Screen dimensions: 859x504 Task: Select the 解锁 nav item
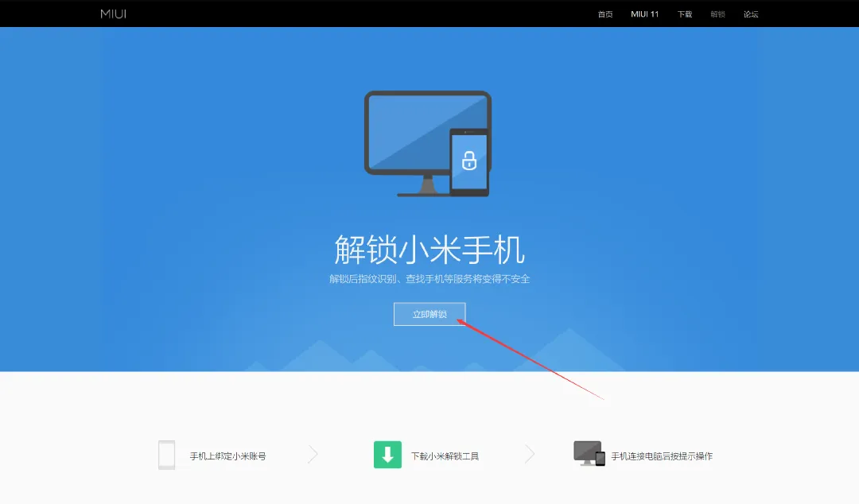pos(717,14)
